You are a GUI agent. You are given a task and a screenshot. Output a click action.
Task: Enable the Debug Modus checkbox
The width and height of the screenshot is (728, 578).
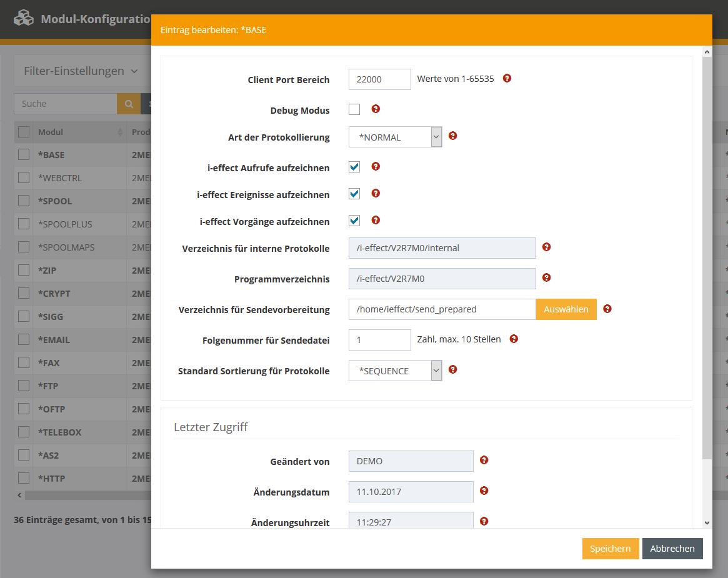354,110
